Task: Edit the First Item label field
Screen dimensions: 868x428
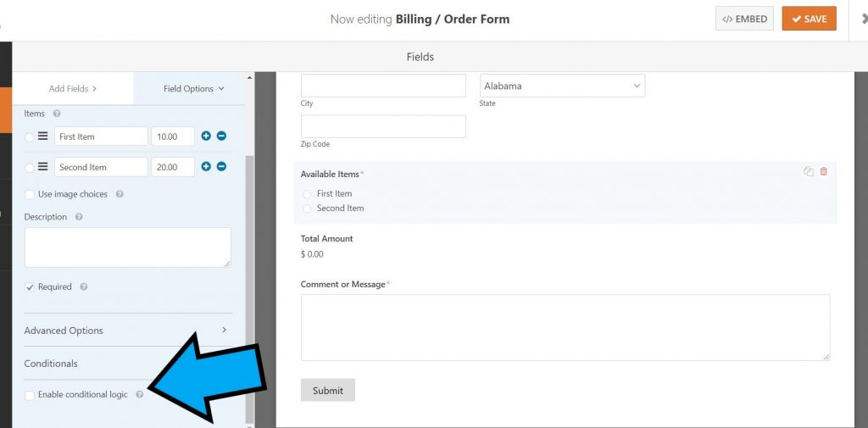Action: pos(101,136)
